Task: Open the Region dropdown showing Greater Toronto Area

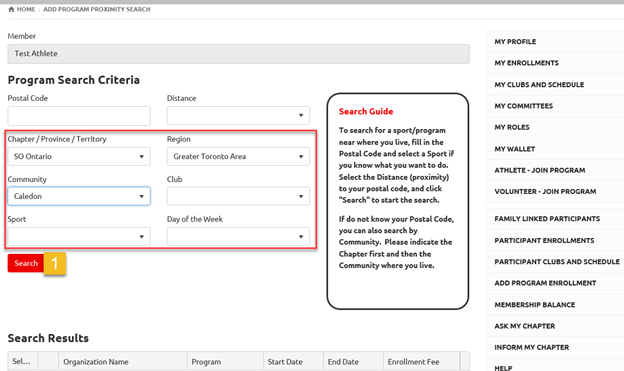Action: (x=238, y=156)
